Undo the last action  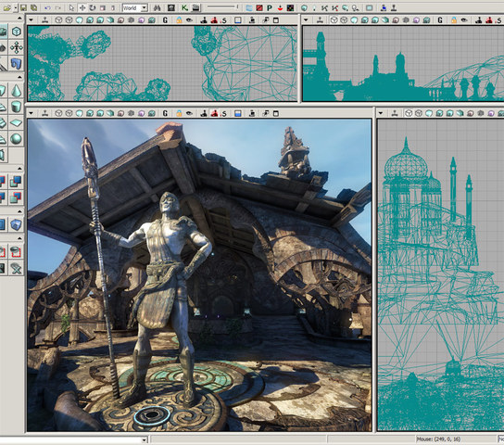click(x=47, y=7)
